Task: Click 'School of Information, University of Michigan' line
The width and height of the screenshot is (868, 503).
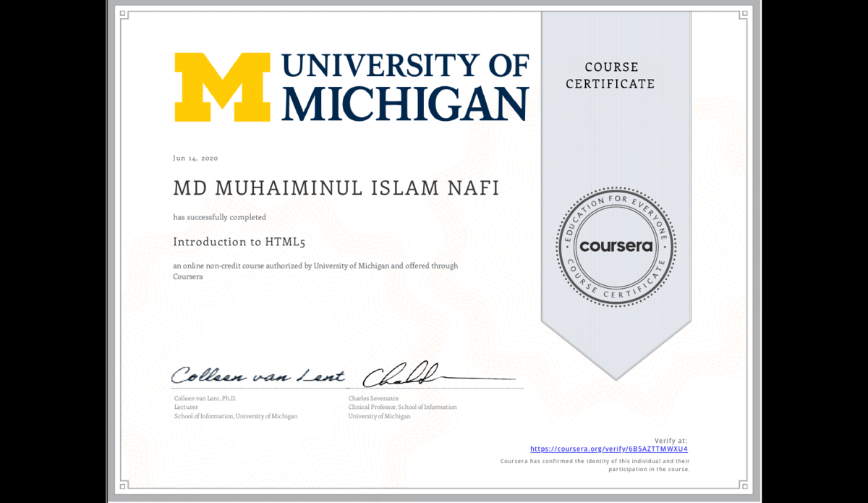Action: 236,416
